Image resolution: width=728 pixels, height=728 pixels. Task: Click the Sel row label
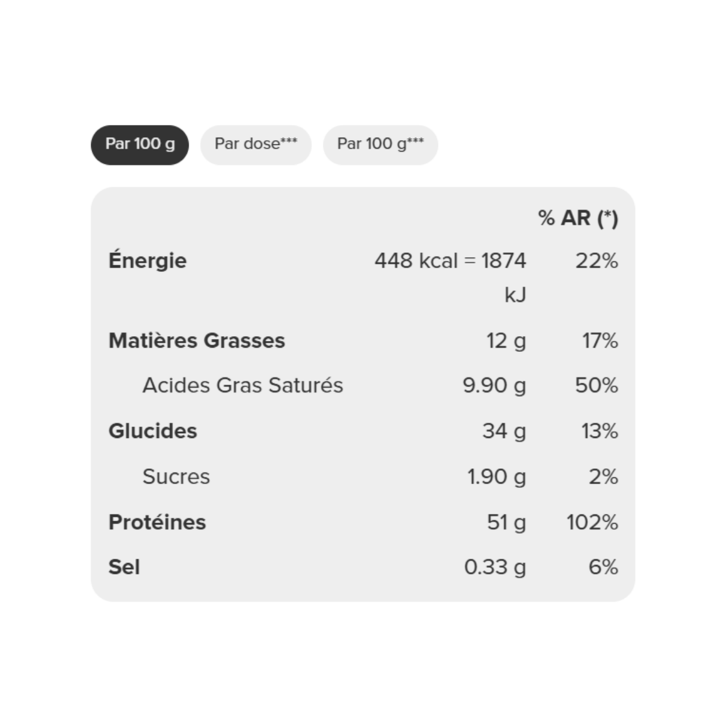pos(124,567)
